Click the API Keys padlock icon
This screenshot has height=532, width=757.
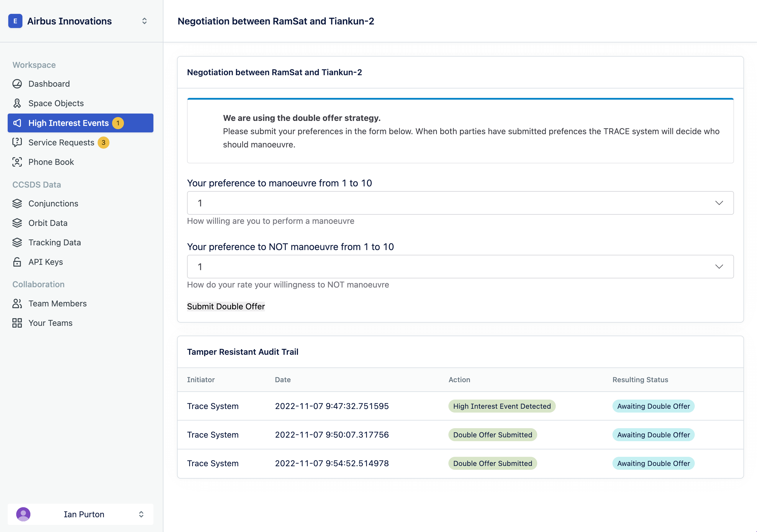tap(17, 262)
